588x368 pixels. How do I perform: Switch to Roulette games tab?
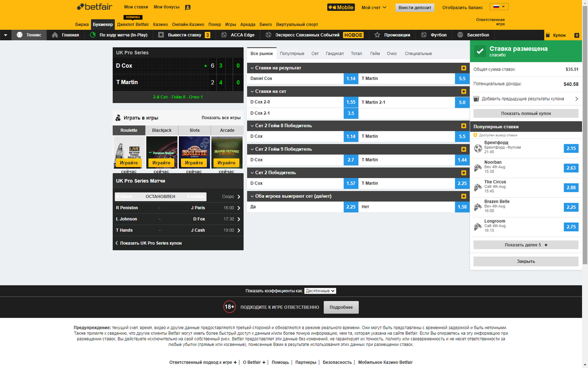tap(129, 131)
